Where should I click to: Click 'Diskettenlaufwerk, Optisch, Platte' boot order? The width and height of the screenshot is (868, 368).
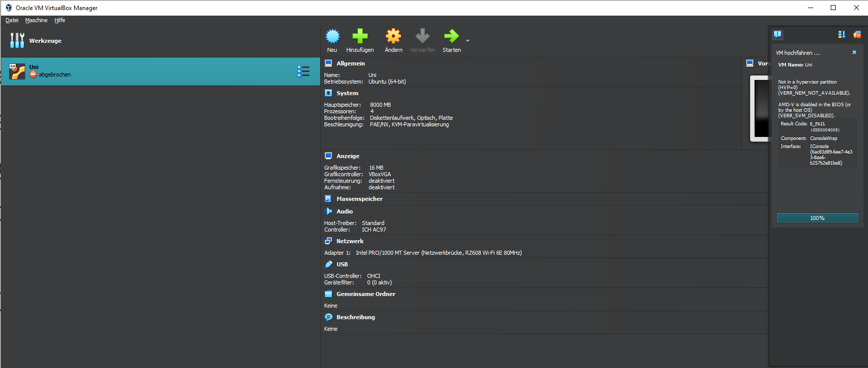pyautogui.click(x=411, y=118)
